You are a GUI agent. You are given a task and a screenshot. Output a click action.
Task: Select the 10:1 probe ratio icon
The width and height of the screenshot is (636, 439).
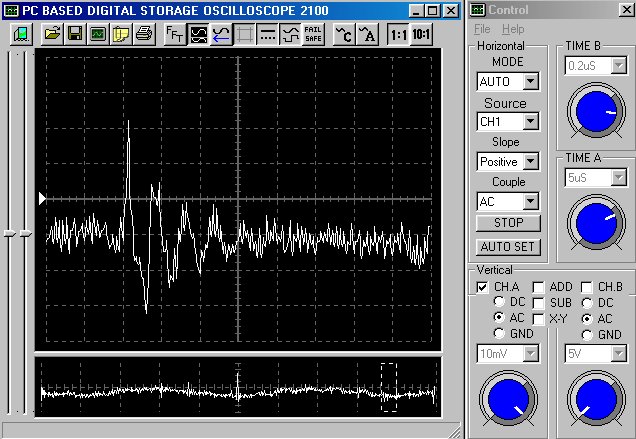pyautogui.click(x=422, y=34)
